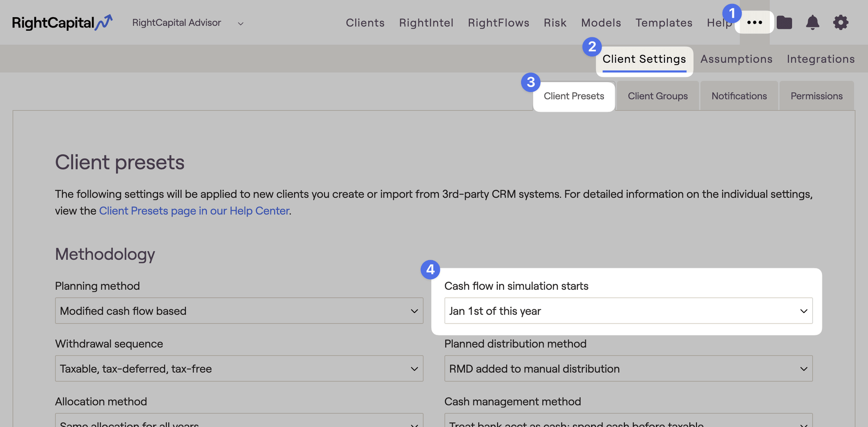Select the Client Groups sub-tab

click(658, 96)
